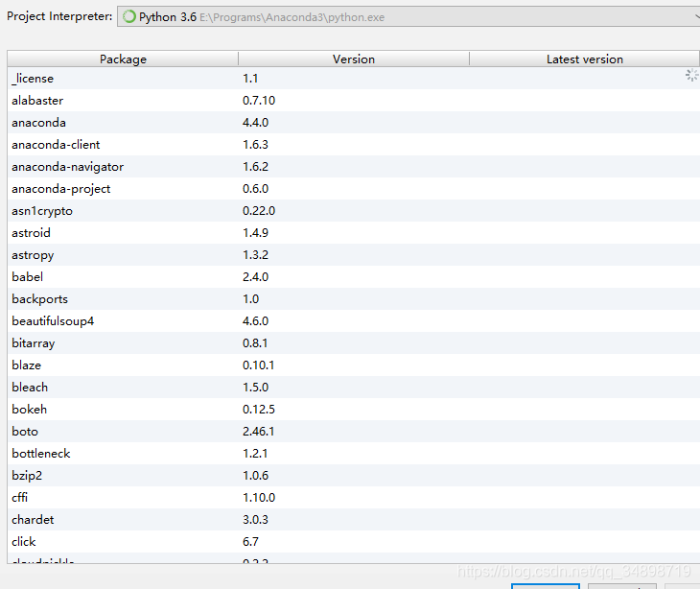
Task: Select the alabaster package row
Action: (x=354, y=101)
